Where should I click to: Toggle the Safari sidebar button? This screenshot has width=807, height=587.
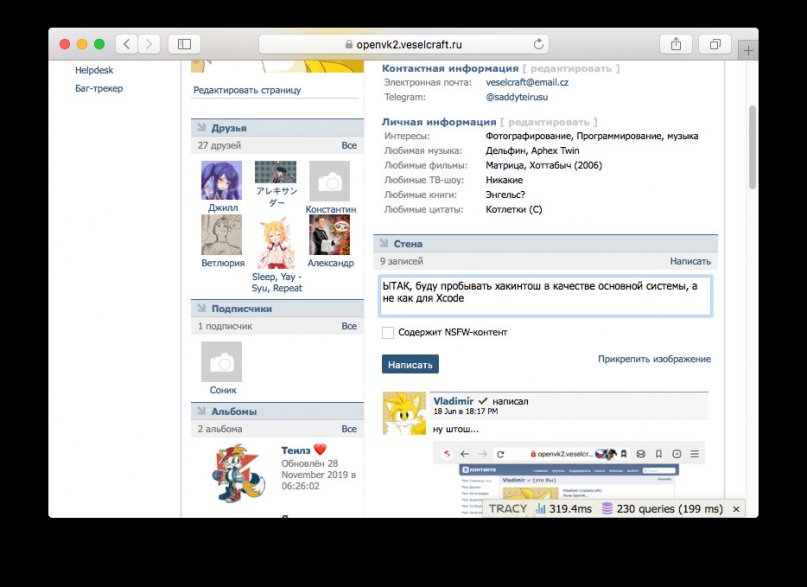point(184,44)
